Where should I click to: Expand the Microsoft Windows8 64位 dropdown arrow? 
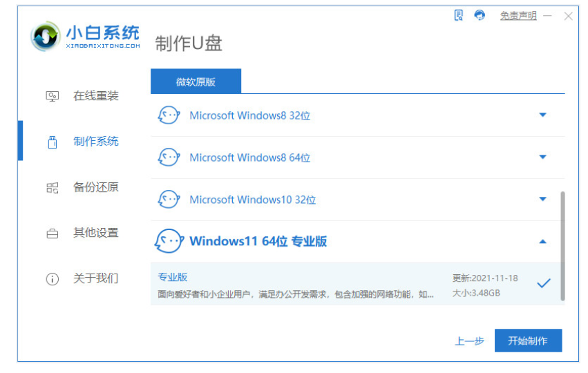pyautogui.click(x=542, y=157)
